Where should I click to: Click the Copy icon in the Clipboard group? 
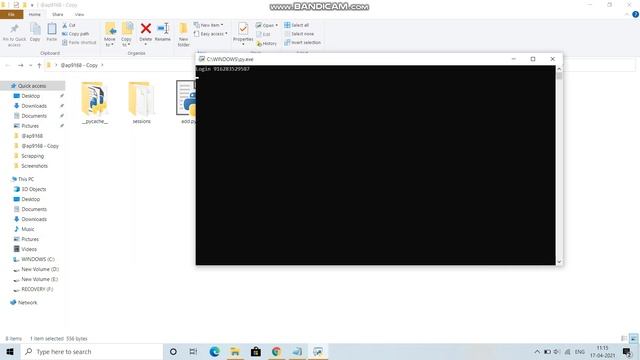point(35,32)
